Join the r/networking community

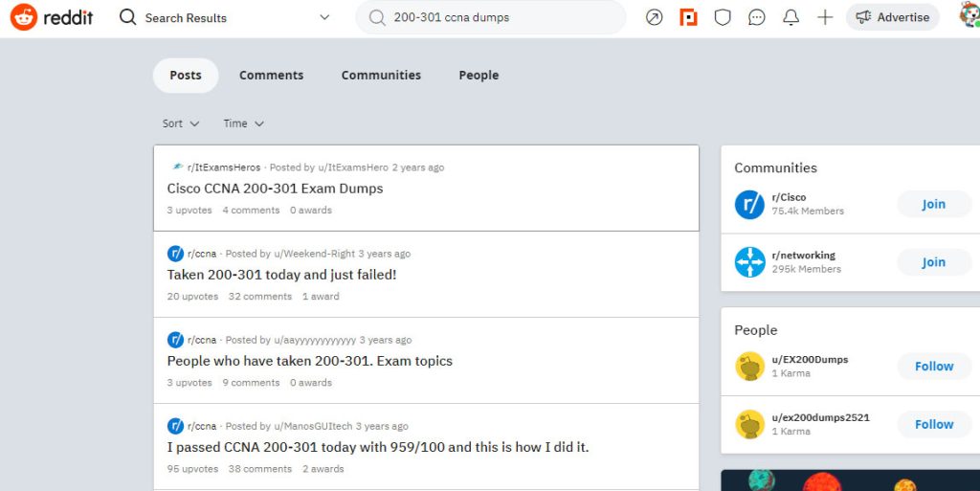click(x=934, y=262)
